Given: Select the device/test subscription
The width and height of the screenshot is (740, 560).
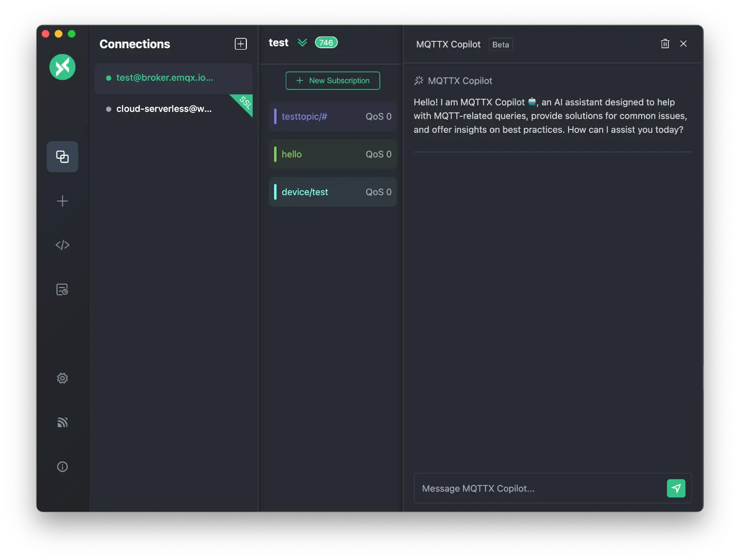Looking at the screenshot, I should click(333, 192).
